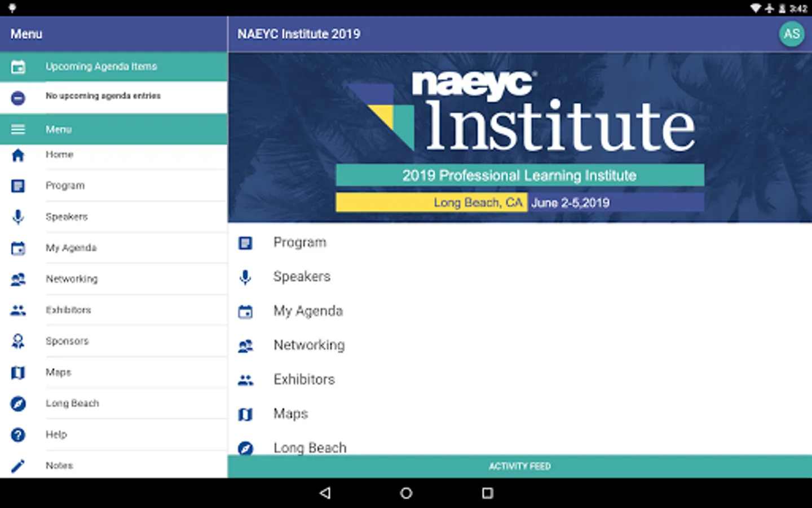Tap Exhibitors label in the main list
Image resolution: width=812 pixels, height=508 pixels.
[x=304, y=379]
